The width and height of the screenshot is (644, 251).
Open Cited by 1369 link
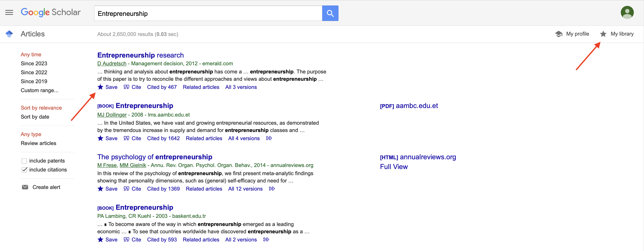pyautogui.click(x=163, y=189)
